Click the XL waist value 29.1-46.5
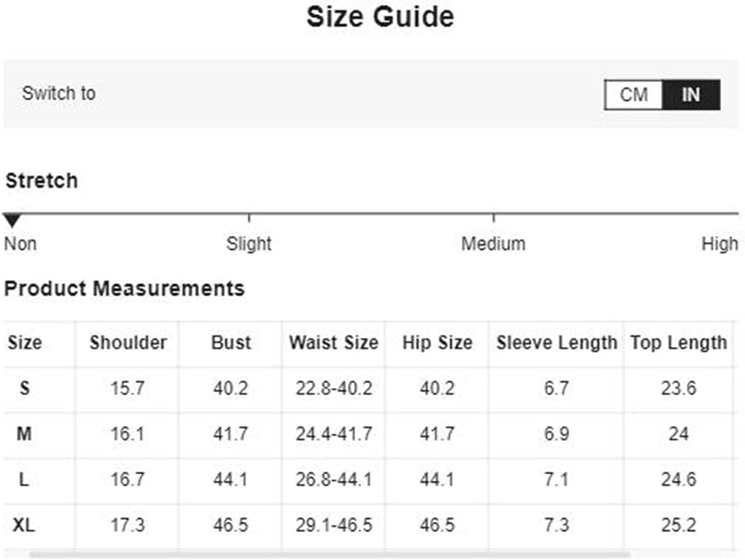The width and height of the screenshot is (745, 560). [334, 525]
